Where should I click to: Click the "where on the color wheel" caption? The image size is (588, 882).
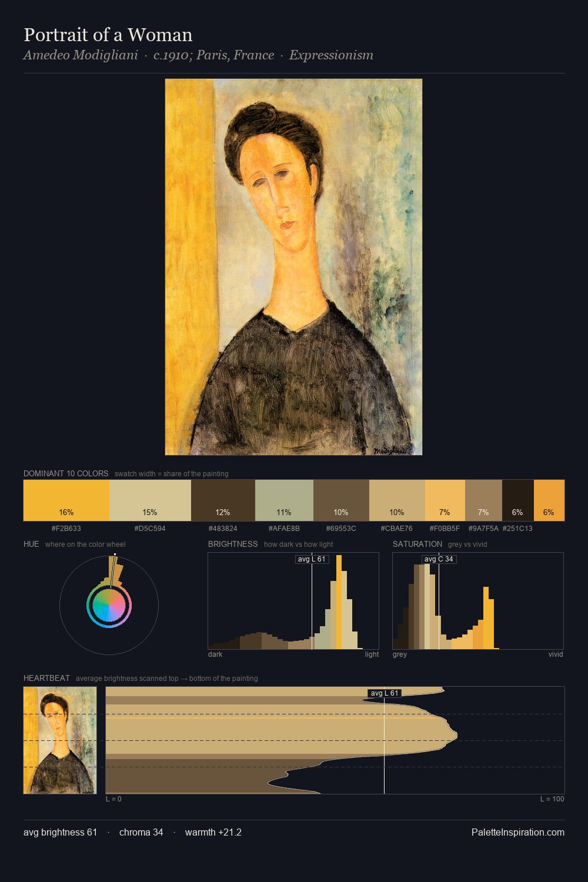pos(85,544)
